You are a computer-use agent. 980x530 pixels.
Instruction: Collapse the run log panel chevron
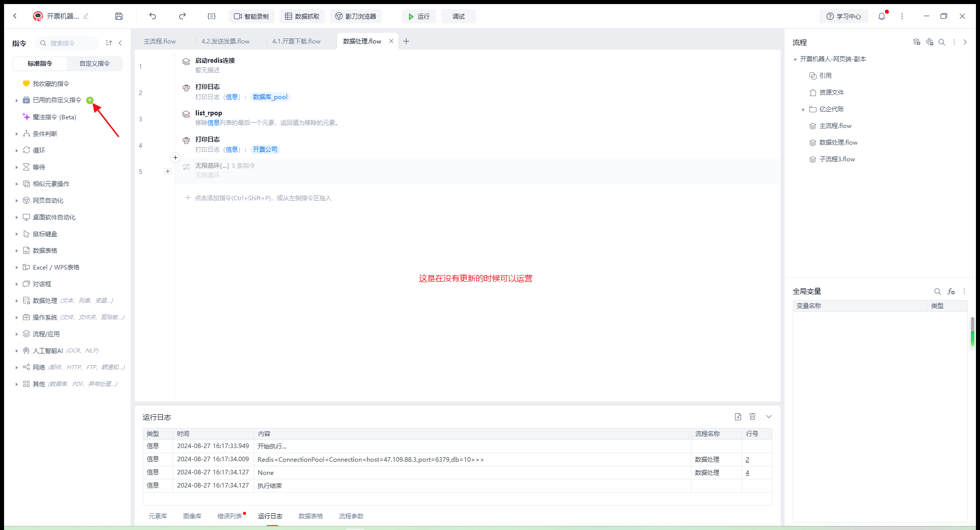point(769,417)
